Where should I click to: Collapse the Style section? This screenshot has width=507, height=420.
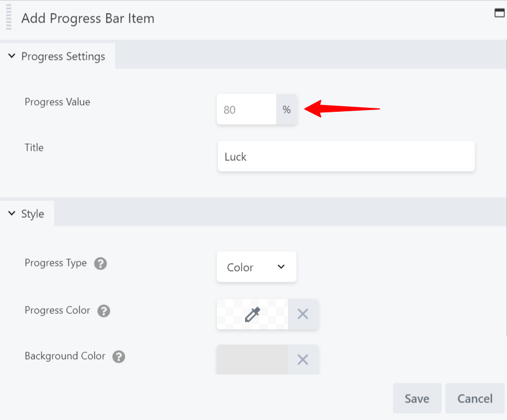12,214
